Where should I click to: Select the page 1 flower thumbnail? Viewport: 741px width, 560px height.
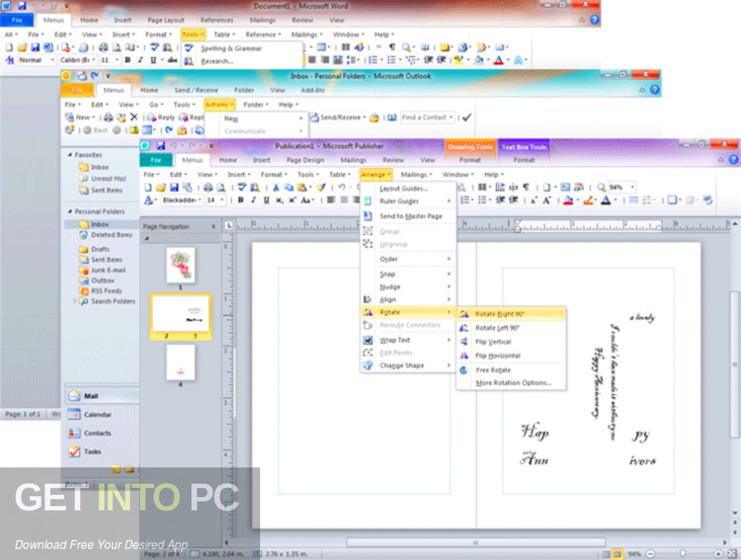[x=181, y=264]
